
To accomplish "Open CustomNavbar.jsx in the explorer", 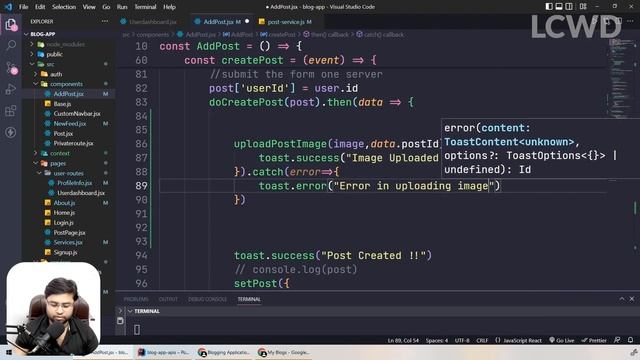I will point(68,113).
